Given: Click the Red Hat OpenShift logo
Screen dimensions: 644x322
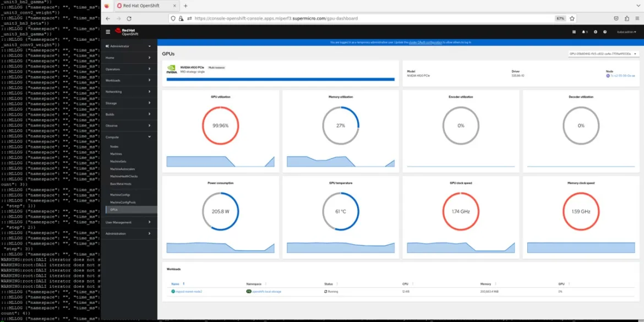Looking at the screenshot, I should (127, 31).
